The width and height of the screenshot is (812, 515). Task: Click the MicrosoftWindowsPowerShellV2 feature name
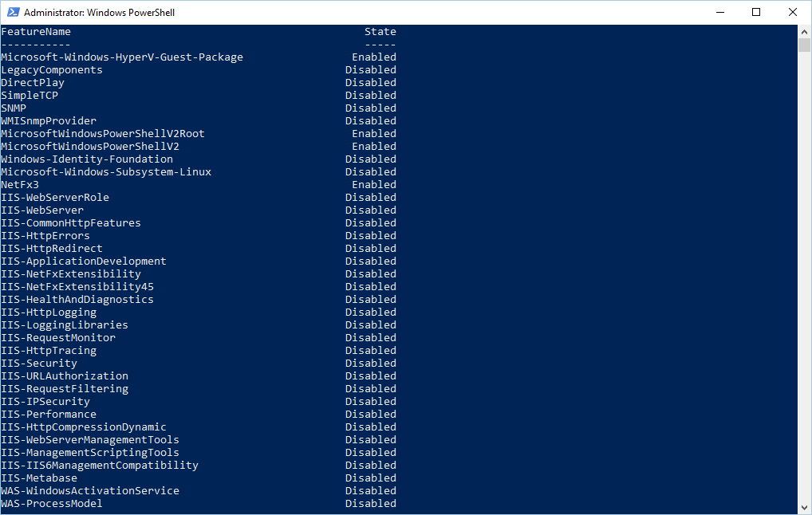point(90,147)
